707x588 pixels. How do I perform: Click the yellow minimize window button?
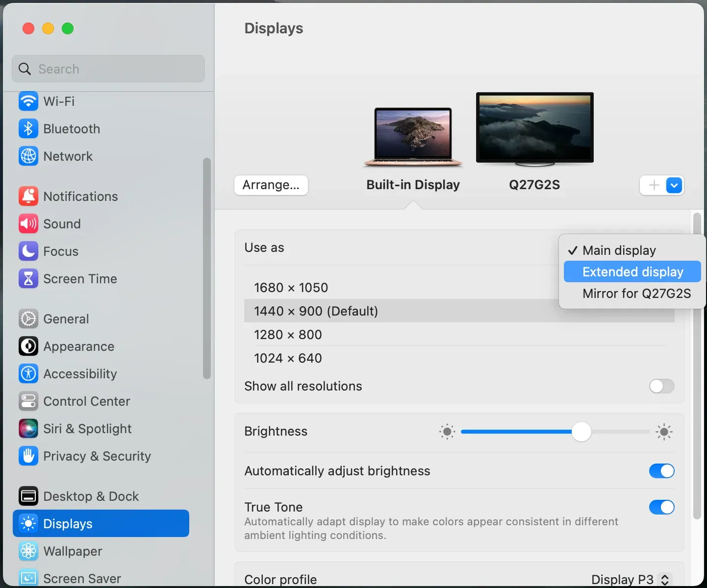(48, 28)
